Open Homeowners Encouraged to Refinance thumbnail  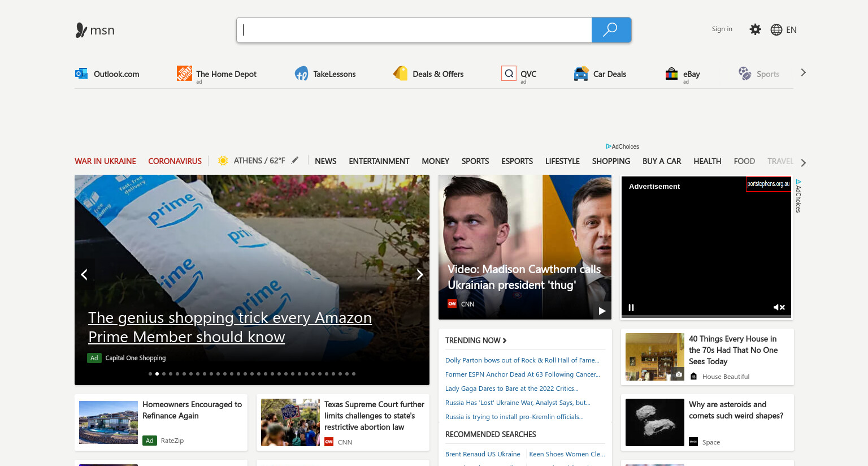coord(108,422)
